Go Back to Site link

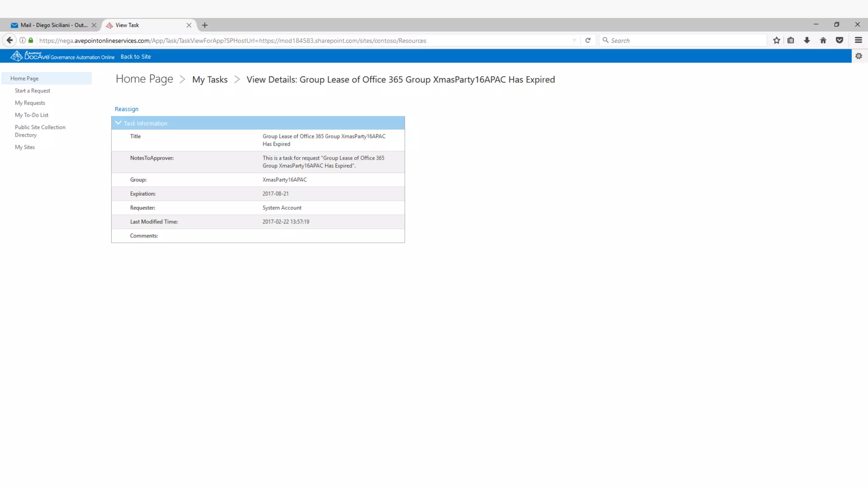click(136, 56)
